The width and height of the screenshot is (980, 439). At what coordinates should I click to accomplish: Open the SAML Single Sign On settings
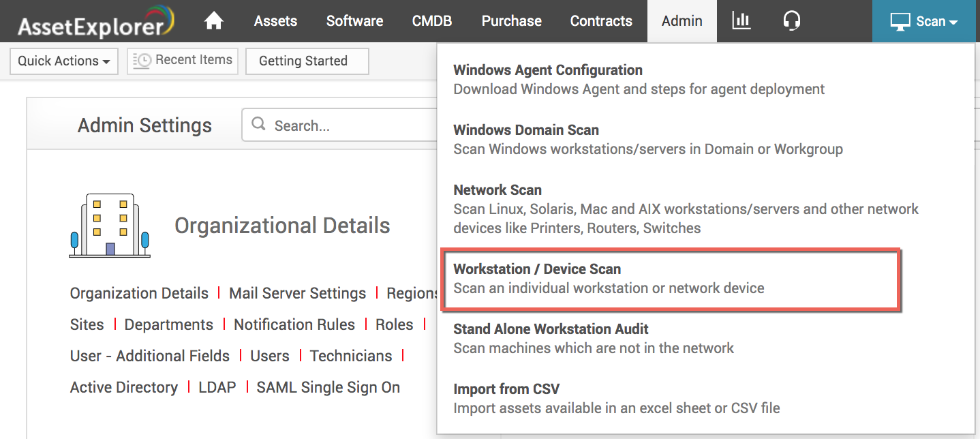tap(328, 387)
